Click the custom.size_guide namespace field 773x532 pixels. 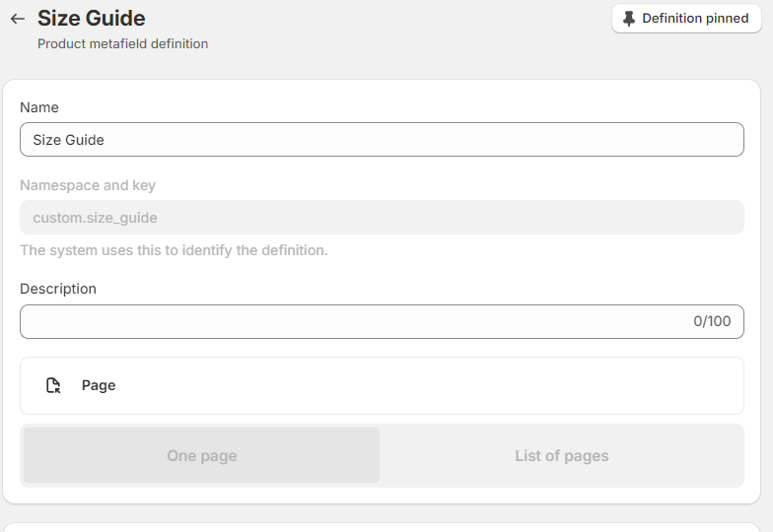click(382, 218)
